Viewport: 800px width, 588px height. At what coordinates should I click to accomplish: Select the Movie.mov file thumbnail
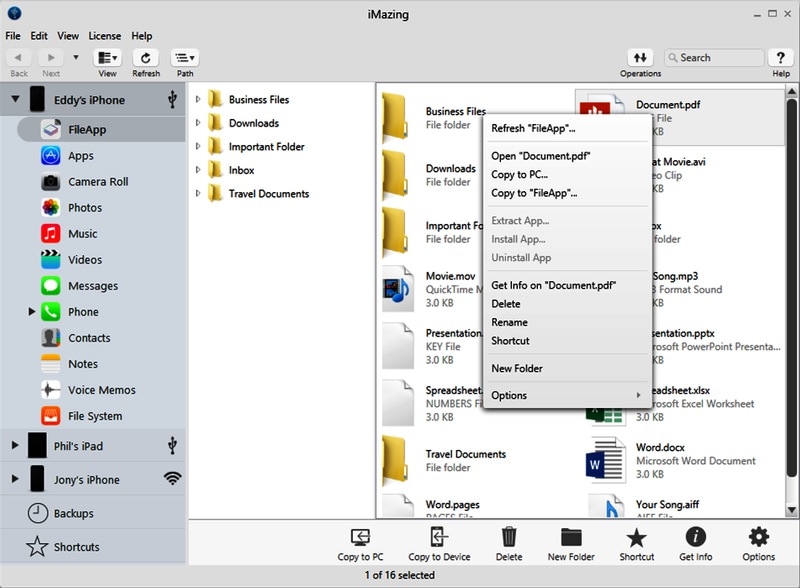[x=398, y=289]
